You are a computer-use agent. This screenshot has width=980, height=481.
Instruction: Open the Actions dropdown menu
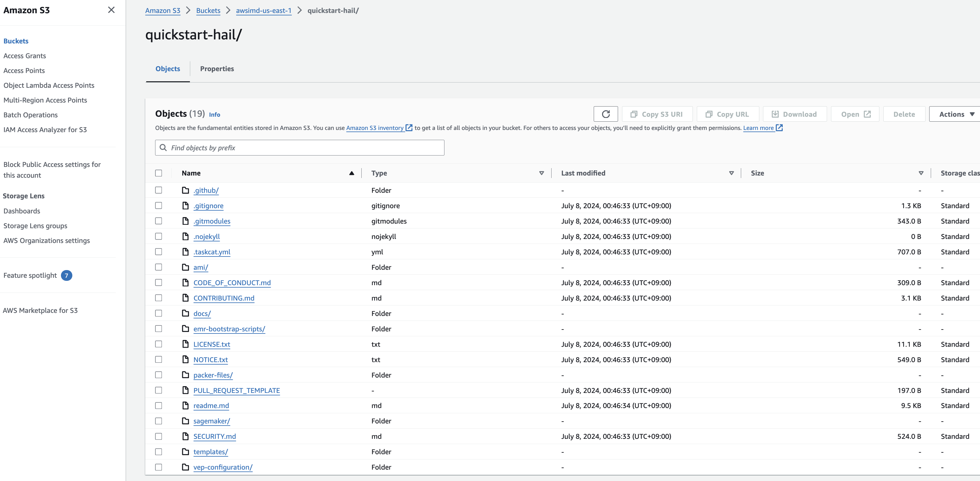[955, 114]
